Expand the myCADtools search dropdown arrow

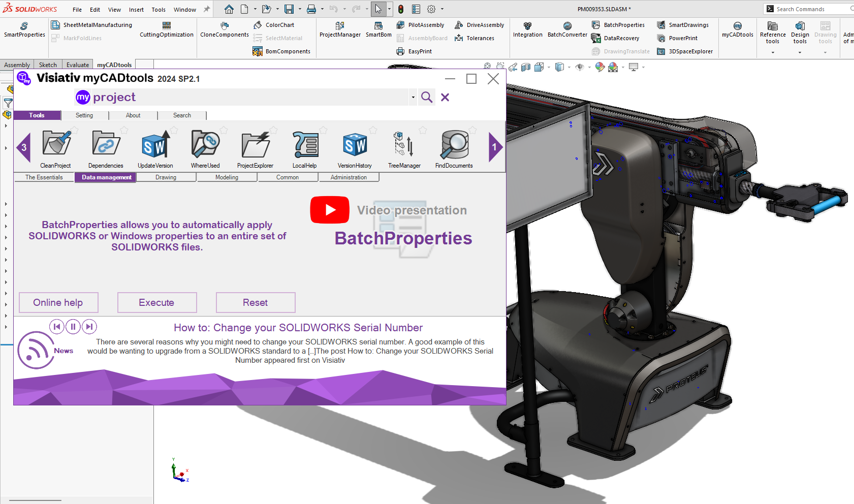413,98
